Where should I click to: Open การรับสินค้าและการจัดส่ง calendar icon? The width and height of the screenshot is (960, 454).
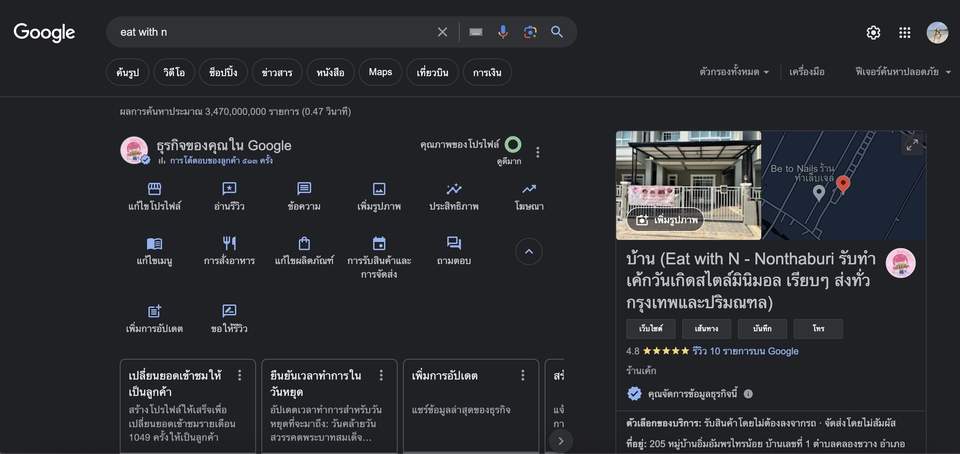[379, 244]
